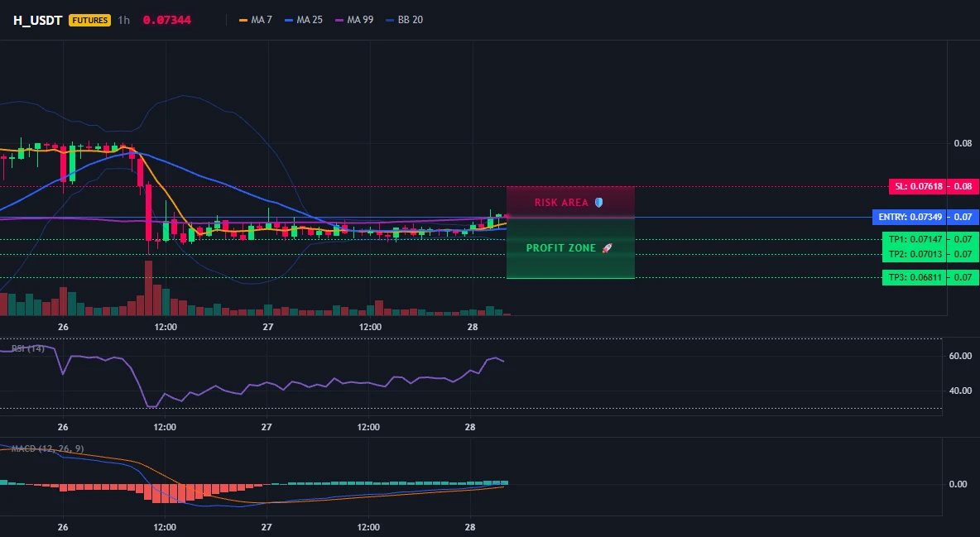Click the rocket icon beside PROFIT ZONE

pyautogui.click(x=607, y=248)
